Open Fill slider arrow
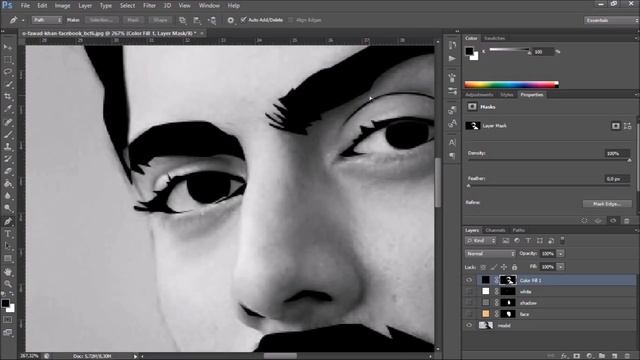 (x=561, y=267)
